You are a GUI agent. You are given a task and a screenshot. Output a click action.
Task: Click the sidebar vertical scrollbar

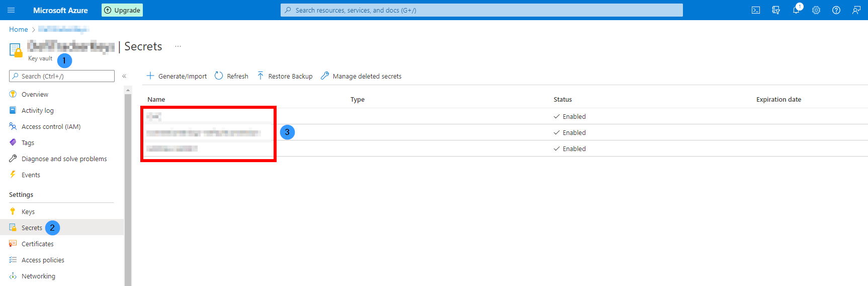point(128,189)
